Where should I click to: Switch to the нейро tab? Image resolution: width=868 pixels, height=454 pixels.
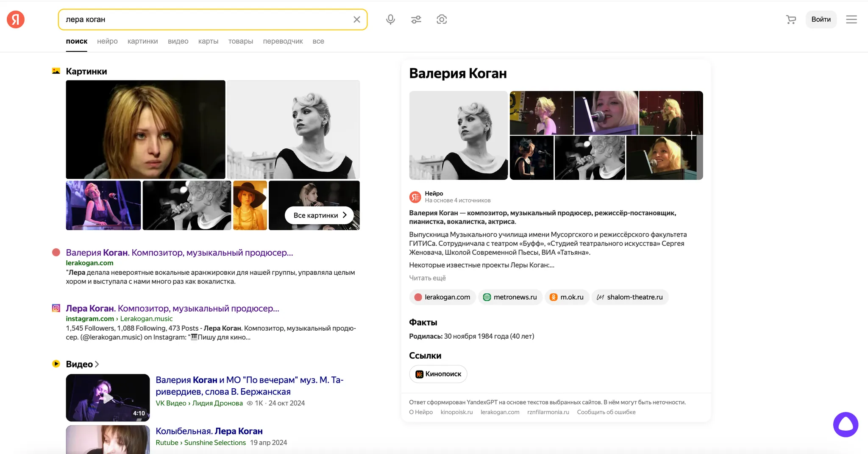(107, 41)
